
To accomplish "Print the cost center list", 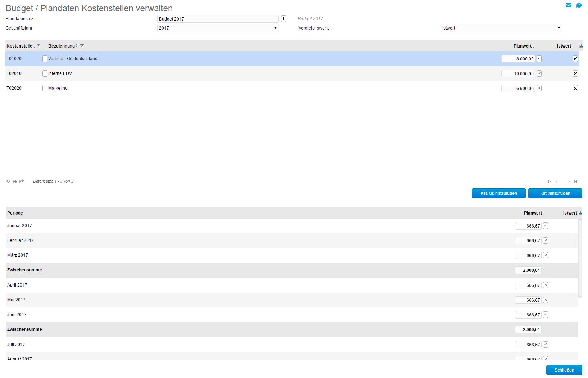I will tap(15, 181).
